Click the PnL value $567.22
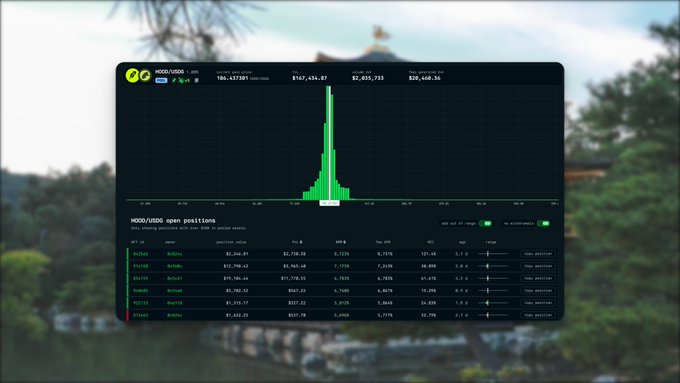The image size is (680, 383). point(297,291)
